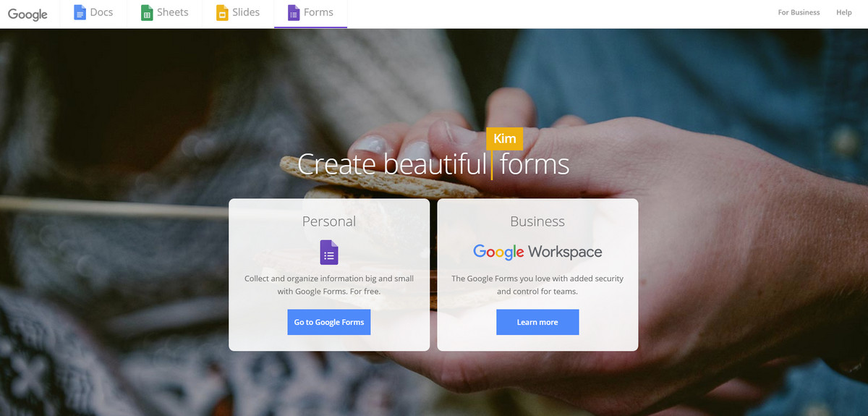Click the yellow Slides icon
The image size is (868, 416).
point(222,12)
